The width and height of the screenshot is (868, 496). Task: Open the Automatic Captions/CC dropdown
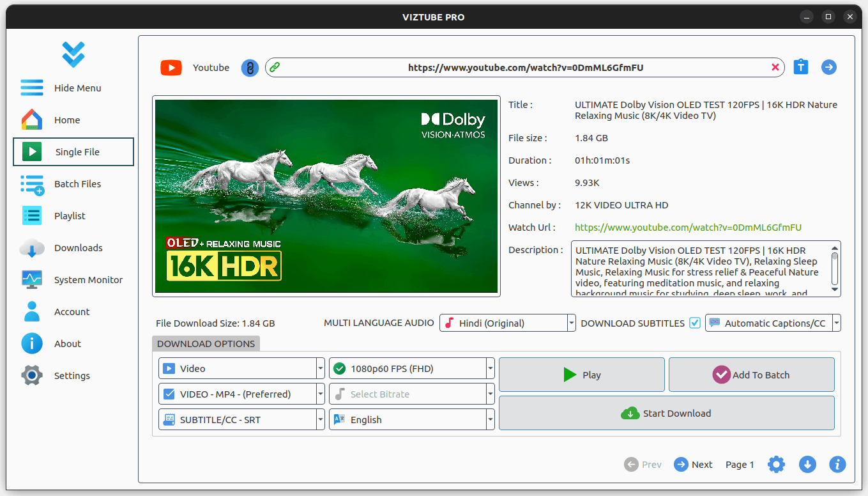773,323
